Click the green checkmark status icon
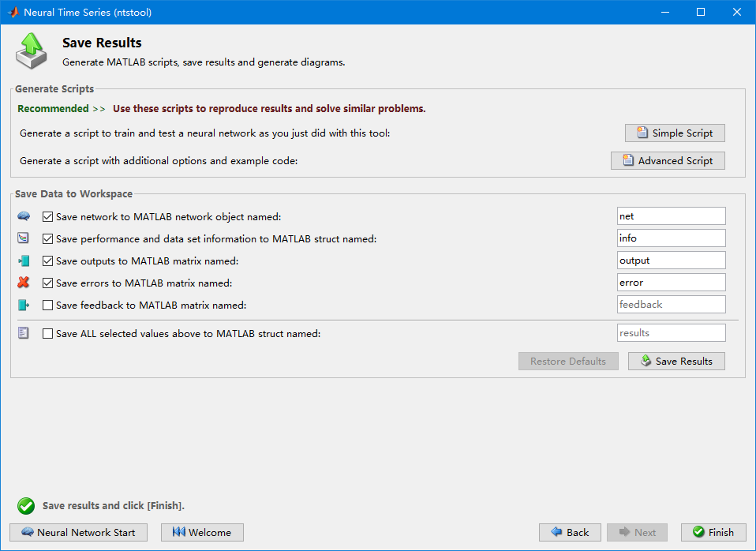This screenshot has width=756, height=551. pyautogui.click(x=26, y=505)
